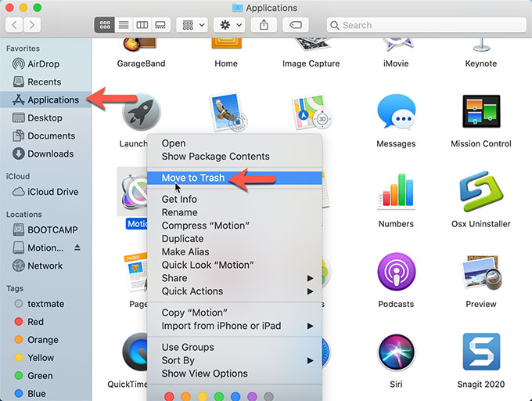Go to Downloads in the sidebar
The width and height of the screenshot is (532, 401).
tap(50, 154)
